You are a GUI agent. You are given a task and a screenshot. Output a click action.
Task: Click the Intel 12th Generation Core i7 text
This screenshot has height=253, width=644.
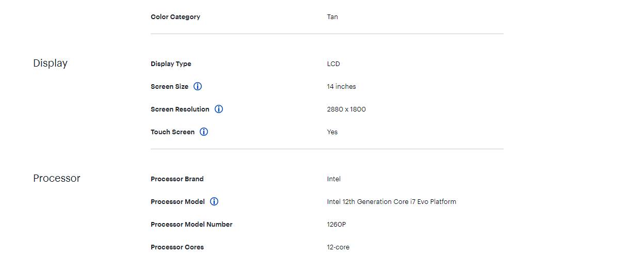[x=372, y=201]
